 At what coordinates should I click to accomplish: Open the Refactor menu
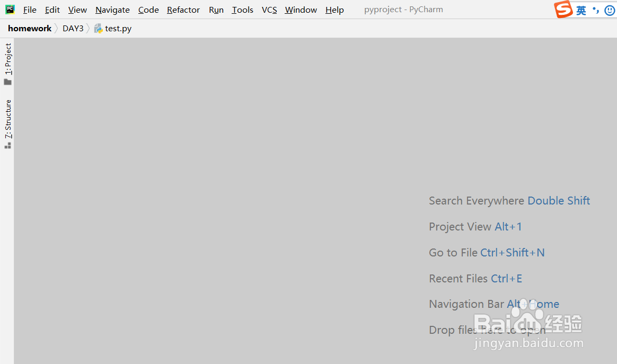tap(183, 10)
